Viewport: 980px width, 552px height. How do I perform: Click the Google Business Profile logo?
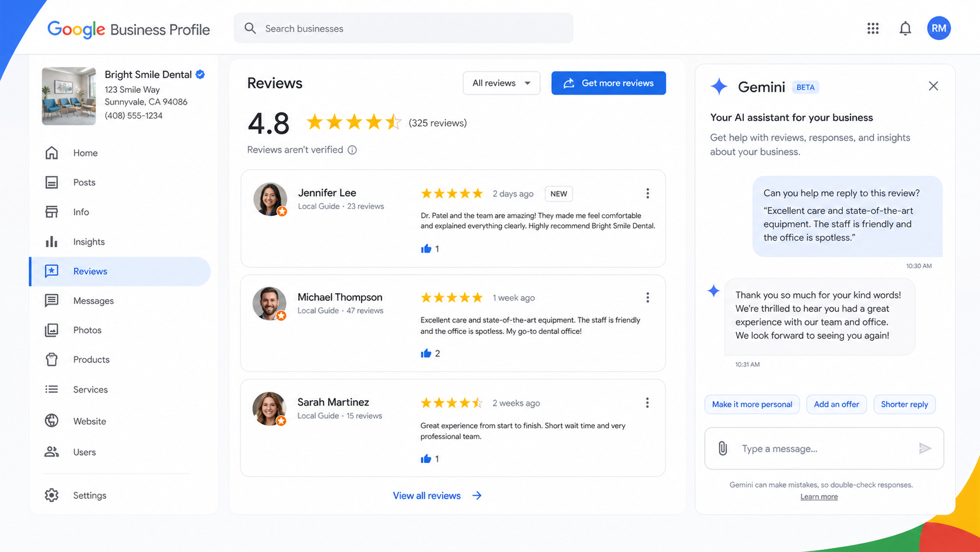(128, 29)
